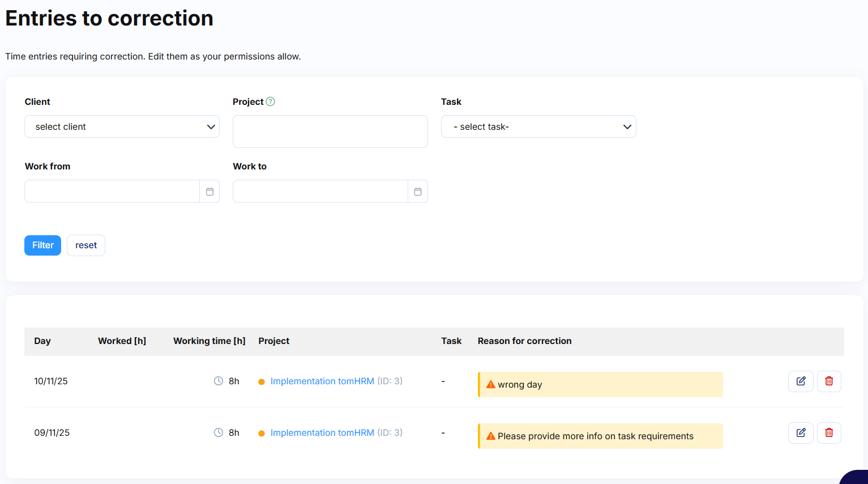
Task: Click the clock icon in the 10/11/25 row
Action: [219, 381]
